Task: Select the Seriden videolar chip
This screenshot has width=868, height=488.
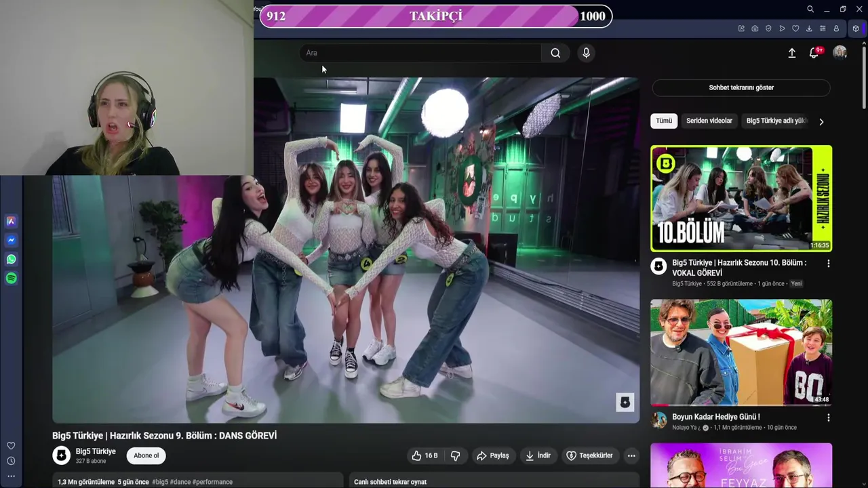Action: (x=709, y=121)
